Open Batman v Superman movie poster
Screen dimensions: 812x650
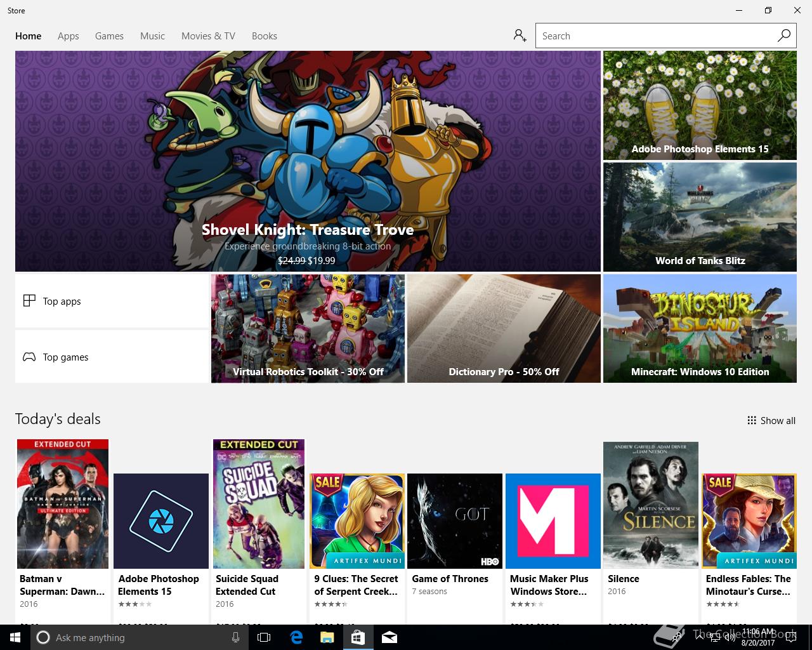point(63,504)
